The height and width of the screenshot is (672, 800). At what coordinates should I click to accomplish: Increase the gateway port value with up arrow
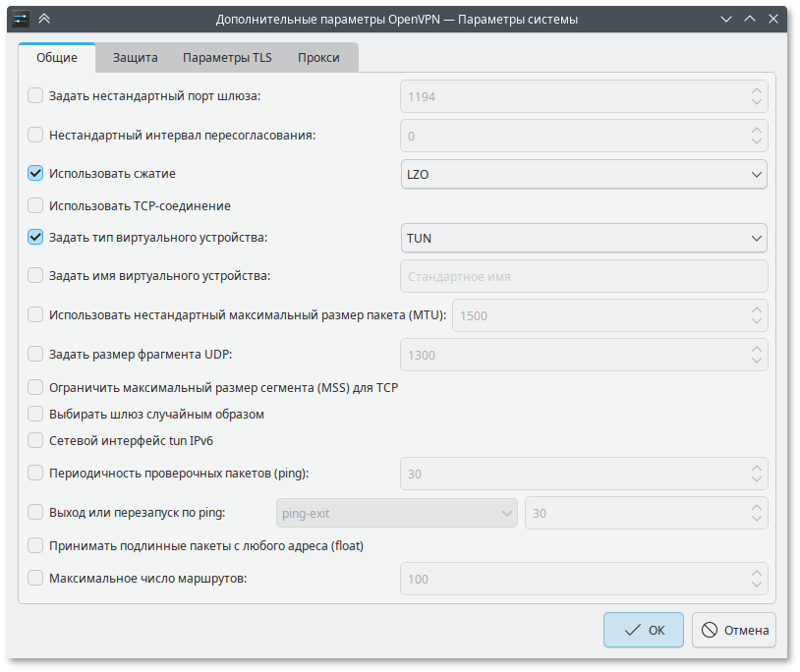(x=756, y=90)
